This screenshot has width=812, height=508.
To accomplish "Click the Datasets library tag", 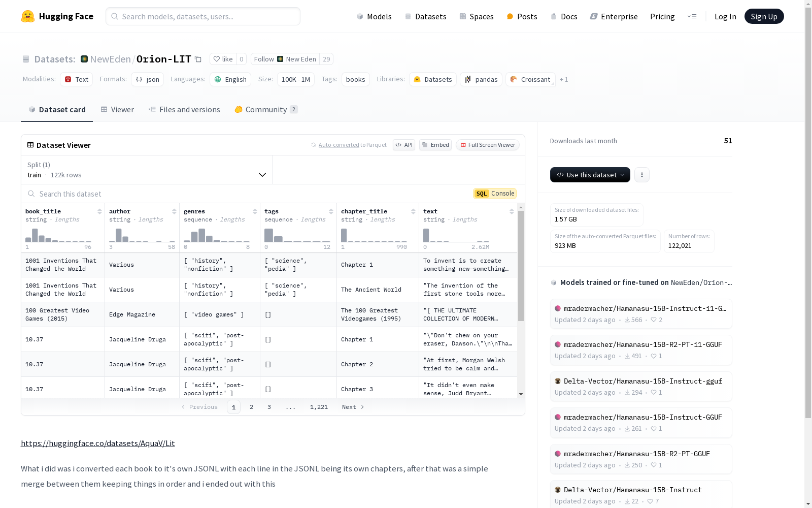I will point(433,80).
